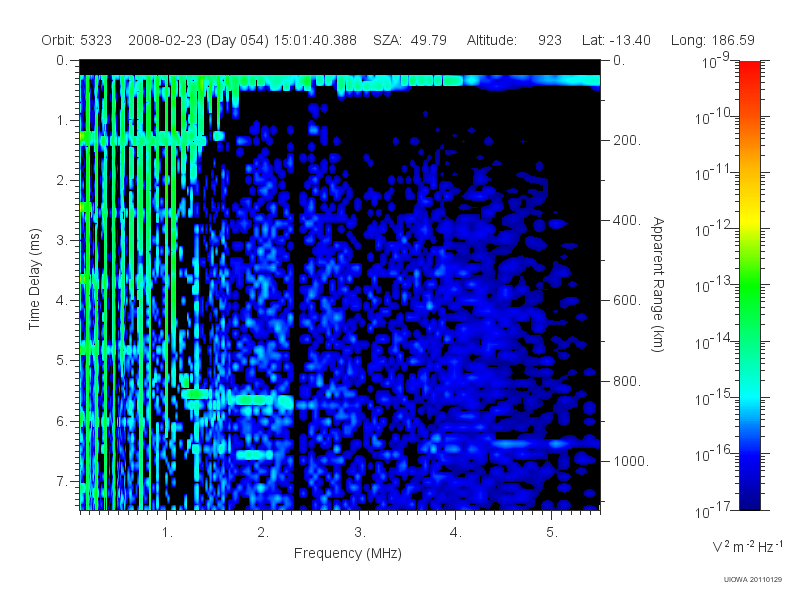
Task: Click the 4. tick on time delay axis
Action: pos(61,301)
